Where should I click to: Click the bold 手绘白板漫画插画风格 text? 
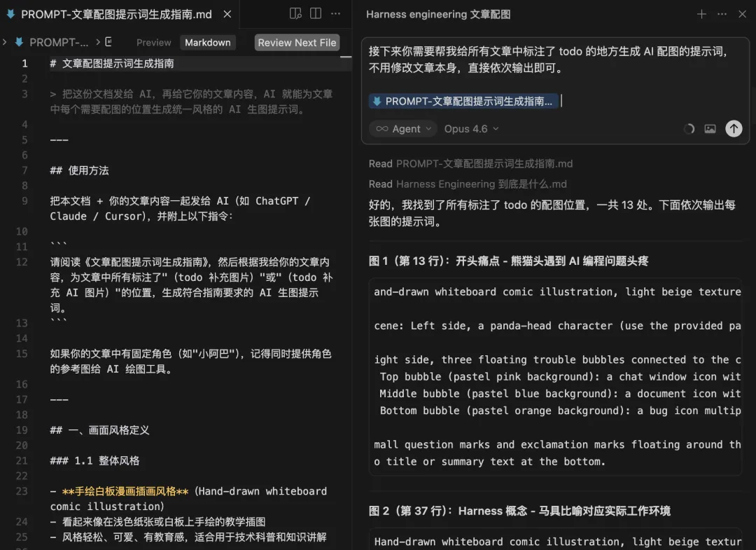125,491
